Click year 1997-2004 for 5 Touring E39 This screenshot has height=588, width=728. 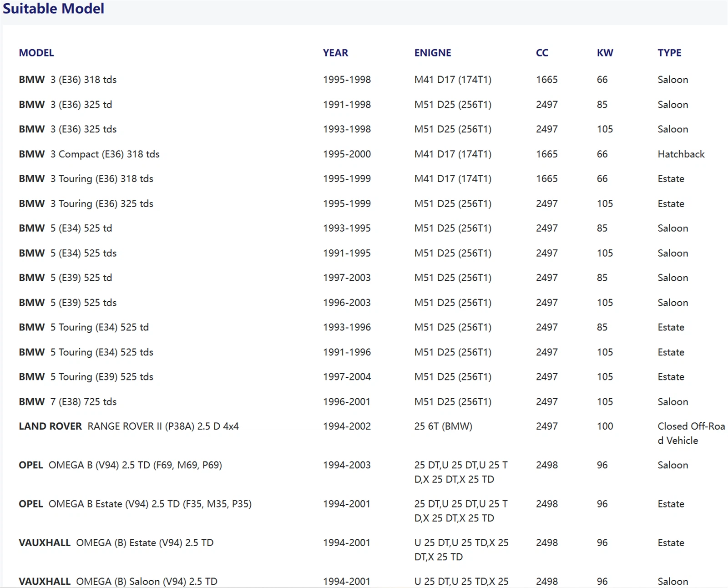pyautogui.click(x=347, y=377)
